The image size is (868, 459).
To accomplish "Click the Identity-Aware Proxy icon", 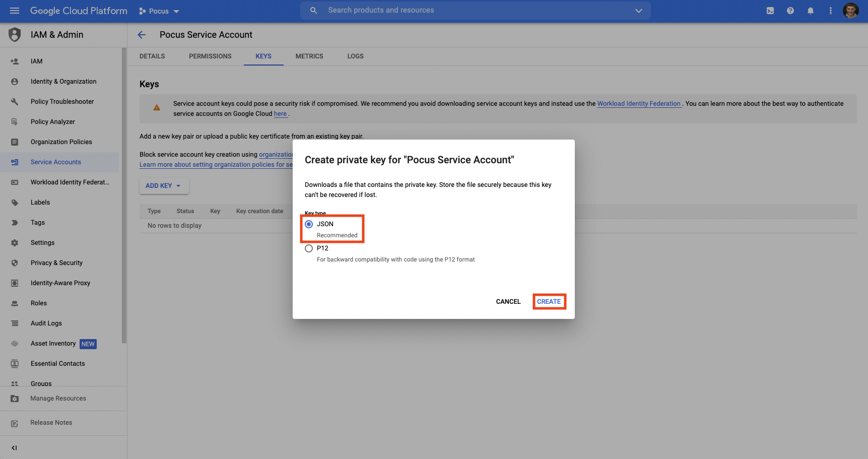I will (x=15, y=283).
